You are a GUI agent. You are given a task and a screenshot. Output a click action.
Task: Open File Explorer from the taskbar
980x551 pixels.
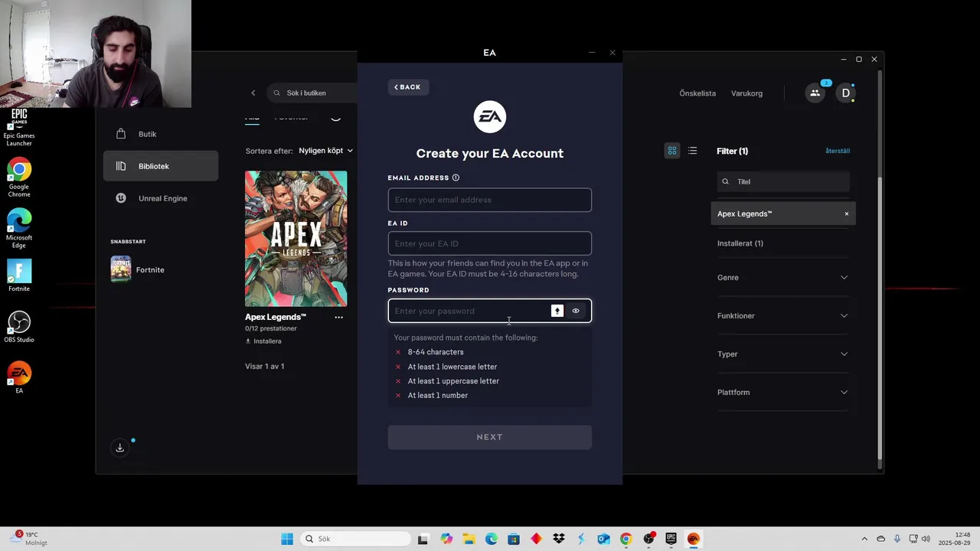(x=469, y=539)
